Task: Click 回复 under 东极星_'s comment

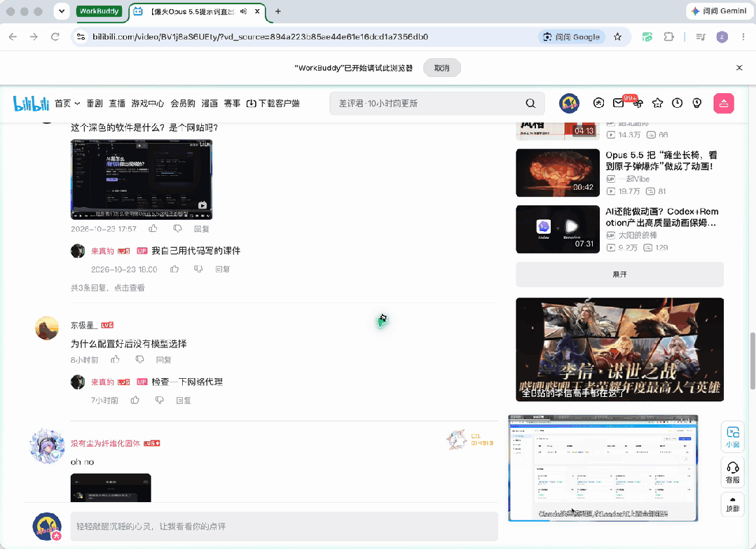Action: pyautogui.click(x=163, y=359)
